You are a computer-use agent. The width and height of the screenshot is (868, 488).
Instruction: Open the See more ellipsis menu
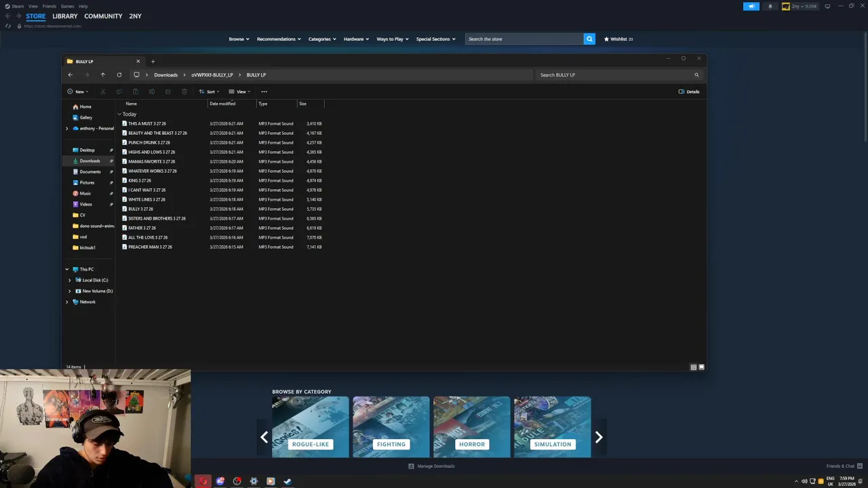coord(264,91)
